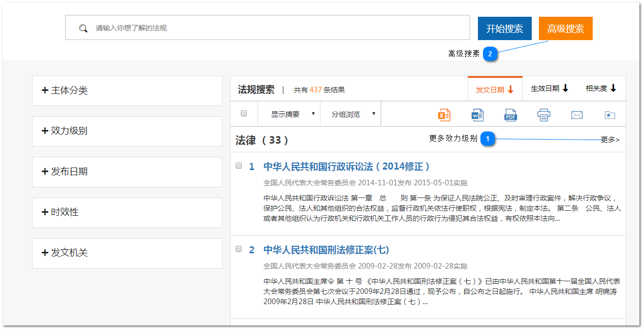Click the magnifier icon in search box
The height and width of the screenshot is (330, 644).
point(83,28)
